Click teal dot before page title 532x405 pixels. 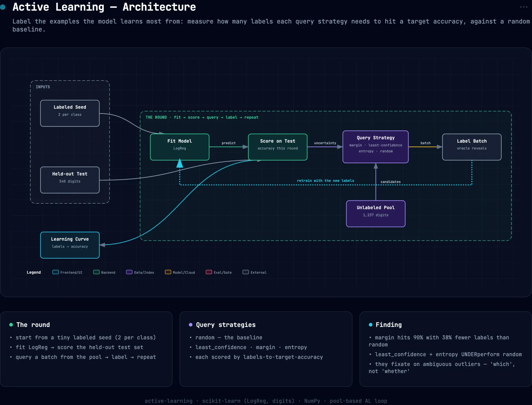pos(3,7)
